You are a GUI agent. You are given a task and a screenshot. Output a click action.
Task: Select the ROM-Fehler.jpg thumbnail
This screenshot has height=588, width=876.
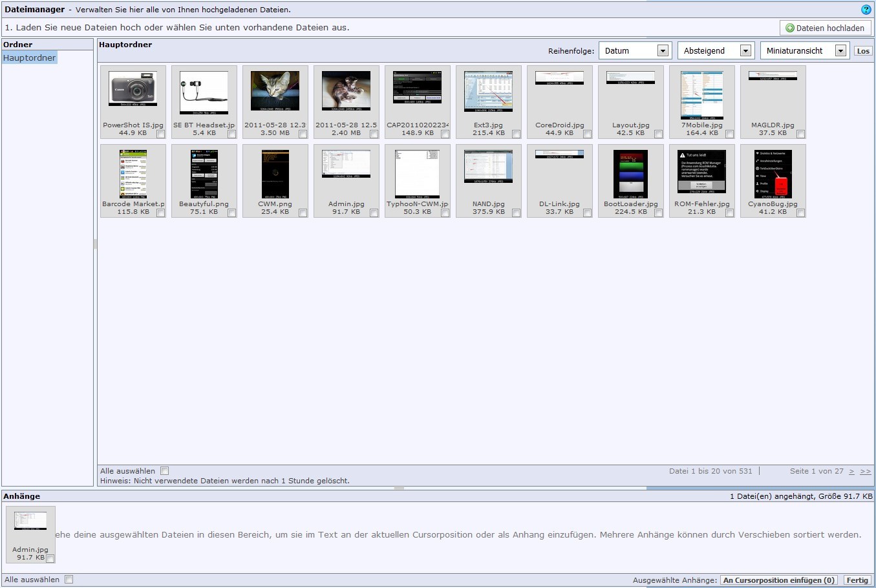click(702, 172)
